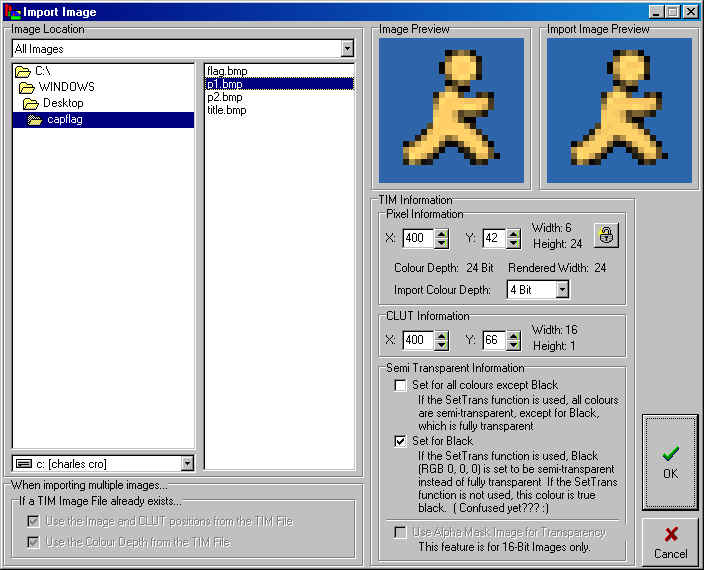
Task: Open the All Images file type dropdown
Action: [x=347, y=48]
